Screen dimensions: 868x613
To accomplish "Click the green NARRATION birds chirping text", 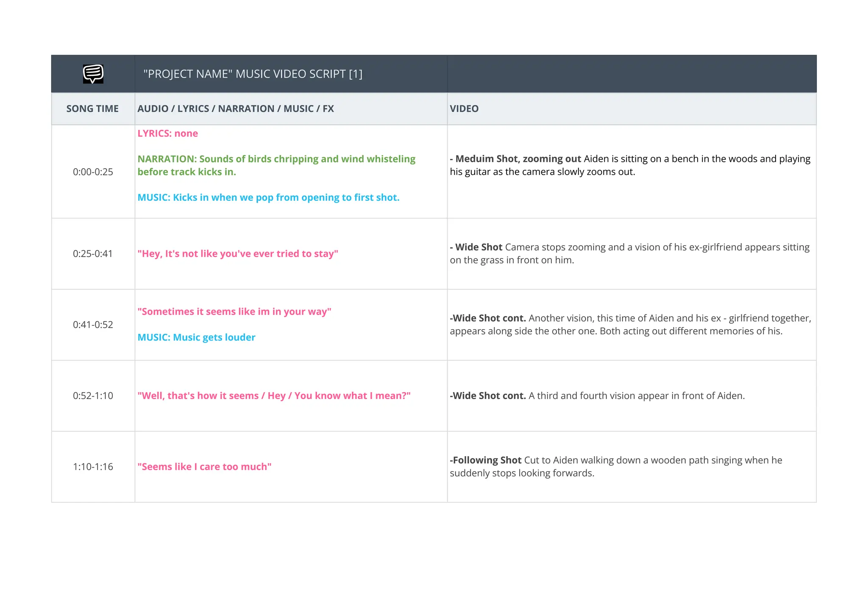I will tap(276, 165).
